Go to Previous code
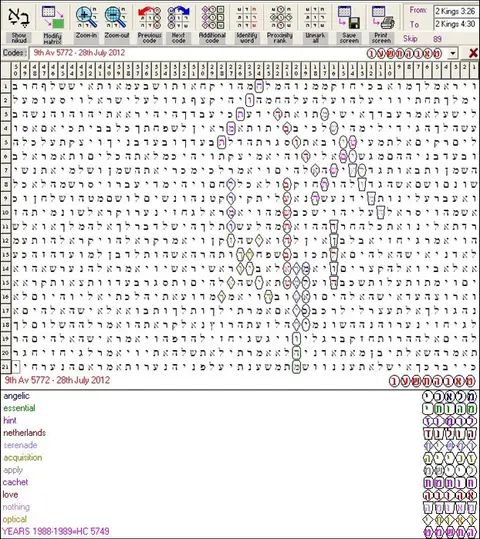This screenshot has width=480, height=539. click(x=149, y=24)
